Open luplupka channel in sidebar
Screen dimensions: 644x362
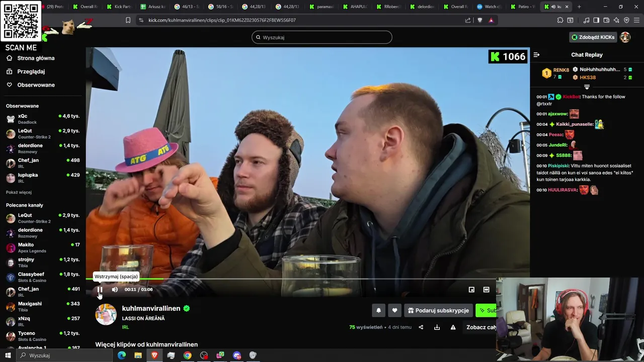click(x=42, y=177)
